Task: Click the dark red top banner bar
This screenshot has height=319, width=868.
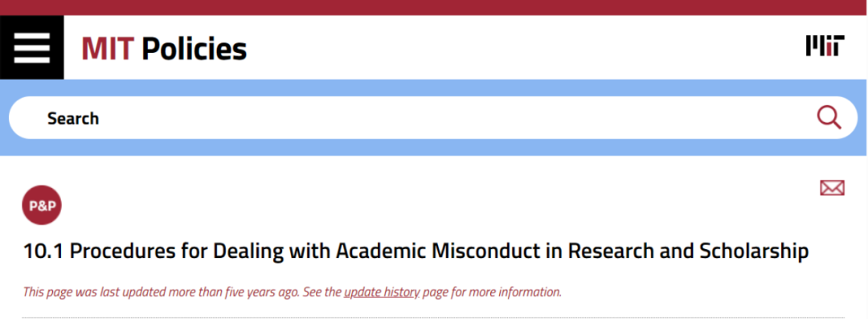Action: (x=434, y=8)
